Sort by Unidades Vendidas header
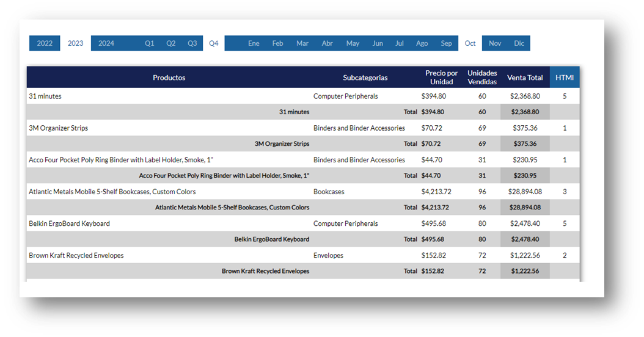The width and height of the screenshot is (644, 337). tap(482, 77)
